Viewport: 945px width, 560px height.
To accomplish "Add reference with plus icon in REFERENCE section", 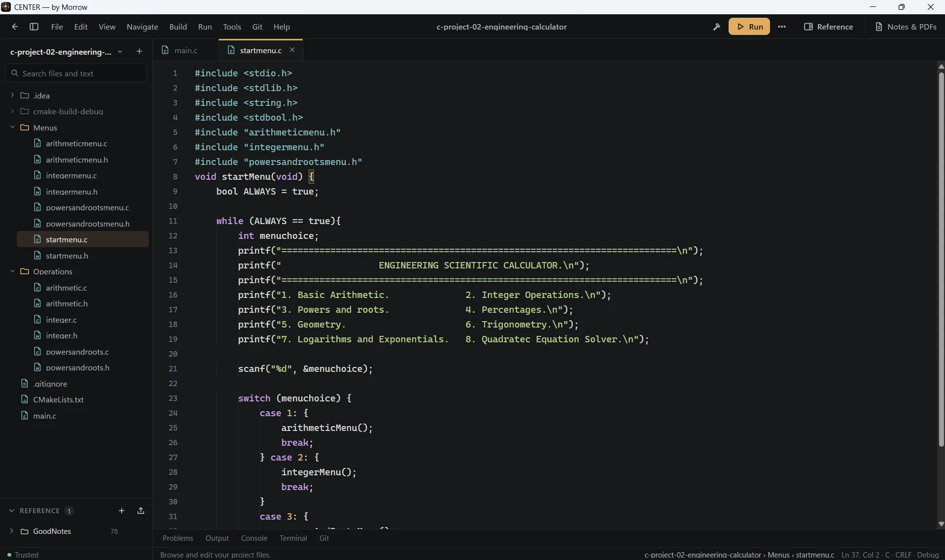I will [x=122, y=511].
